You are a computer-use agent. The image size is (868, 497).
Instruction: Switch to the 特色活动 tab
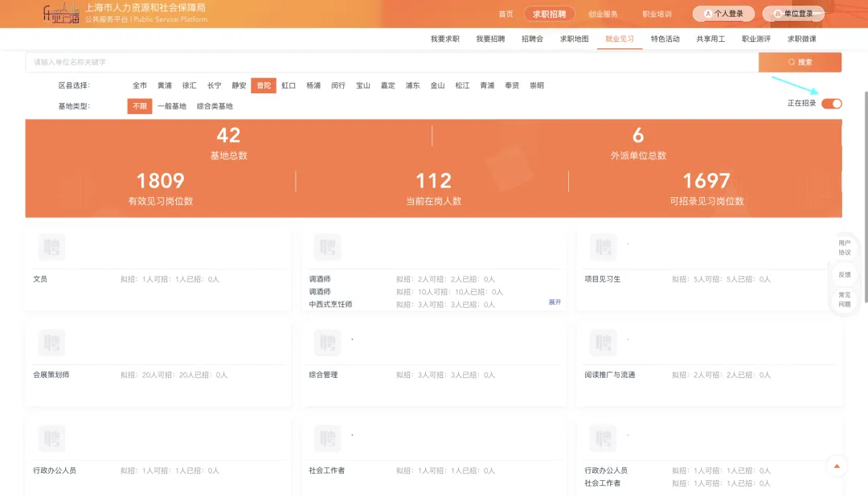pos(665,39)
